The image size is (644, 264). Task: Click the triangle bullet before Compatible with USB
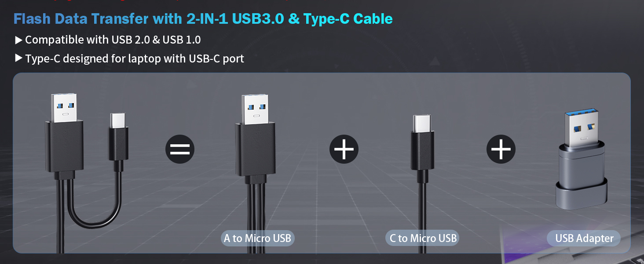click(18, 40)
